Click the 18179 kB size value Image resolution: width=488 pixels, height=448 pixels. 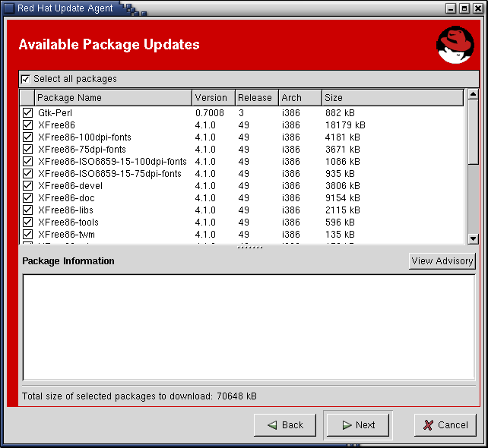[x=345, y=125]
